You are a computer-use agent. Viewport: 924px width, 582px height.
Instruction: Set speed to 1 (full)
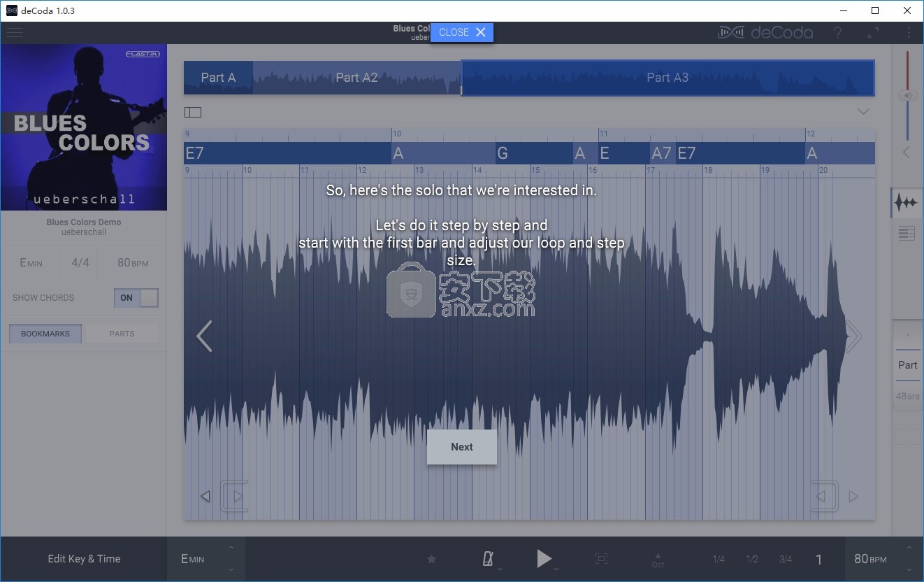tap(819, 559)
